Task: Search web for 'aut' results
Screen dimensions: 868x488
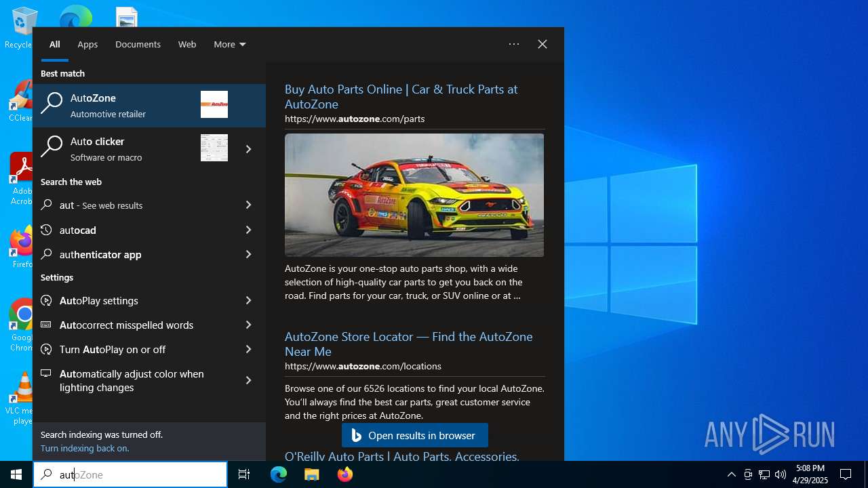Action: (x=133, y=205)
